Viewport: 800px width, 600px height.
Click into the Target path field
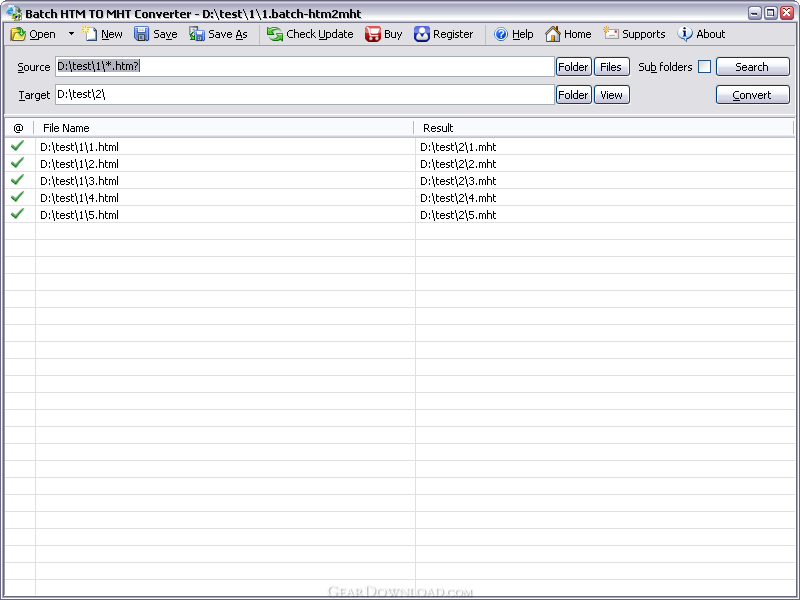(x=305, y=94)
